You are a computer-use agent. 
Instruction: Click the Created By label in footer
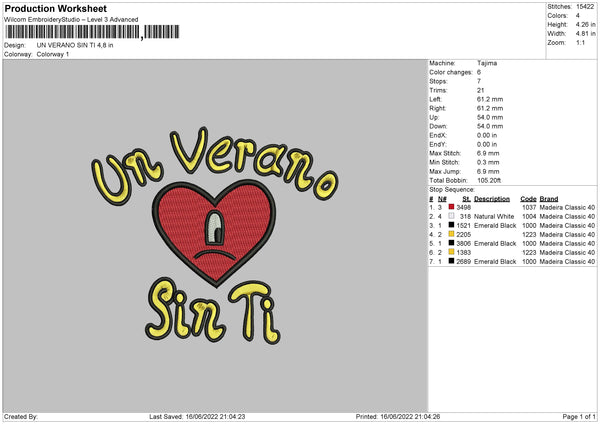[x=21, y=416]
